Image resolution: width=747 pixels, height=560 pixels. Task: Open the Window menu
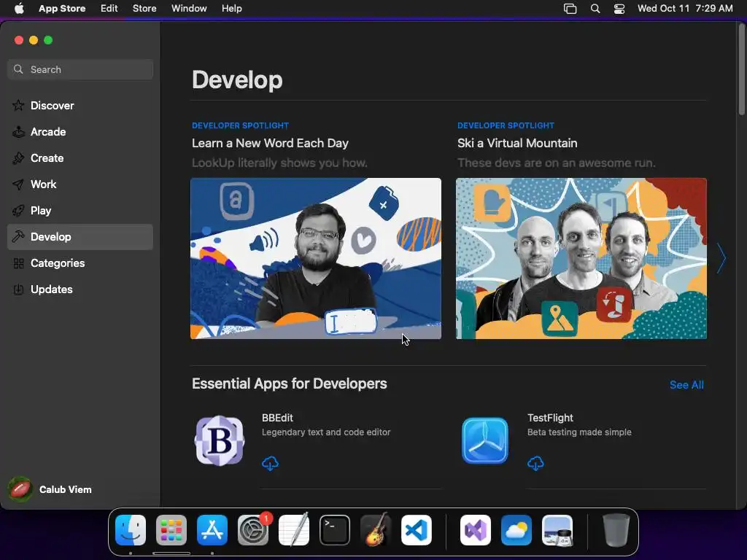coord(189,9)
